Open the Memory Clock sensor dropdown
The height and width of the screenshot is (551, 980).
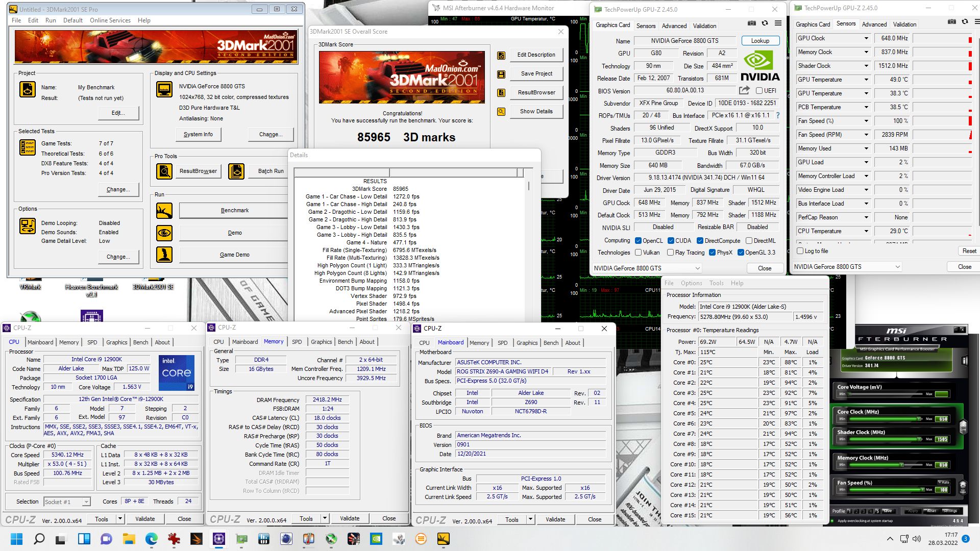coord(866,52)
